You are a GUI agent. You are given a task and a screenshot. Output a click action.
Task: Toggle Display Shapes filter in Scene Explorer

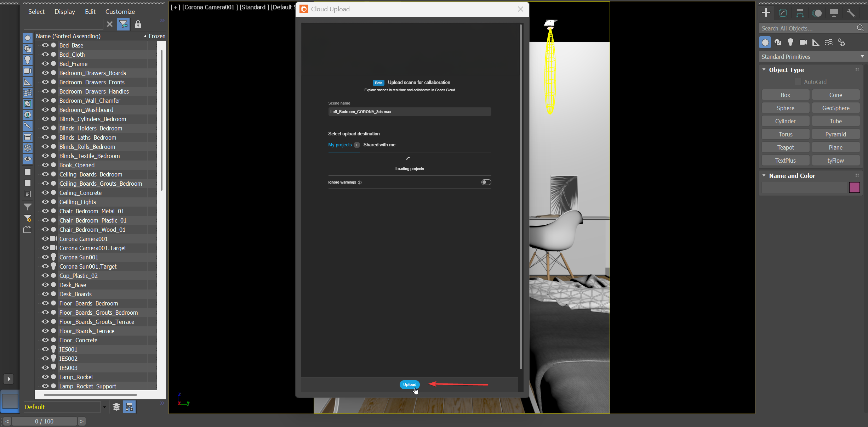coord(28,49)
